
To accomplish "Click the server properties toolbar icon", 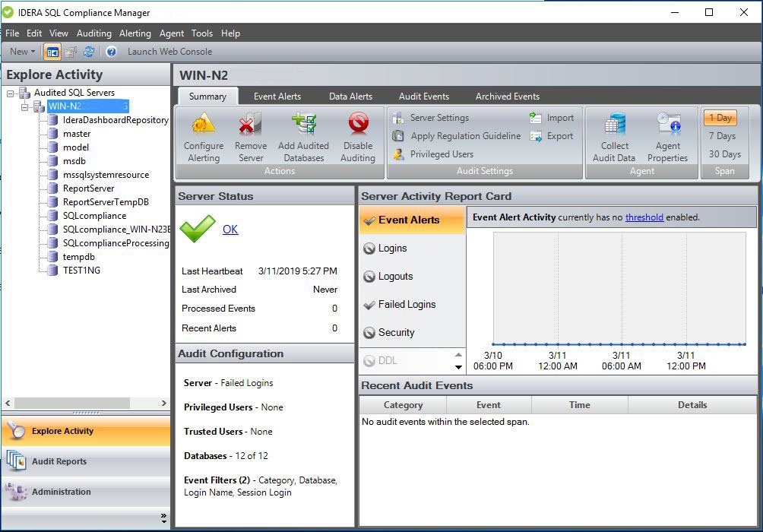I will point(71,52).
